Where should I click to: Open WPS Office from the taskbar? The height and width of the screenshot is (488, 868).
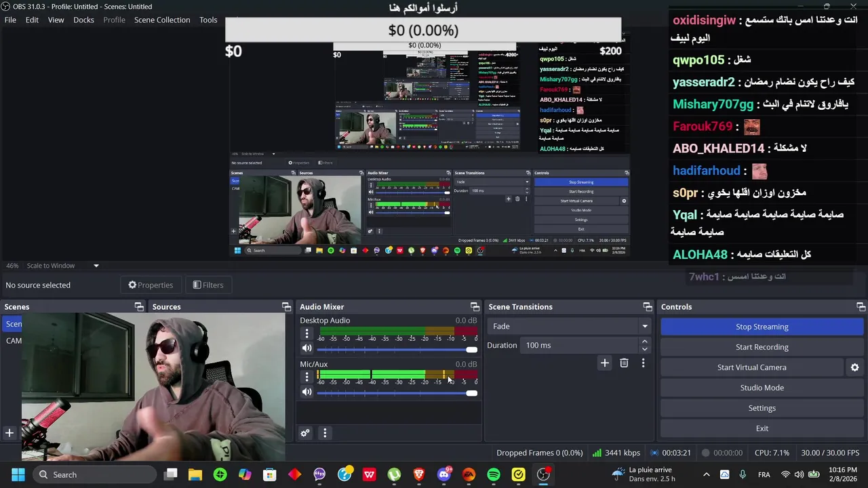(370, 474)
